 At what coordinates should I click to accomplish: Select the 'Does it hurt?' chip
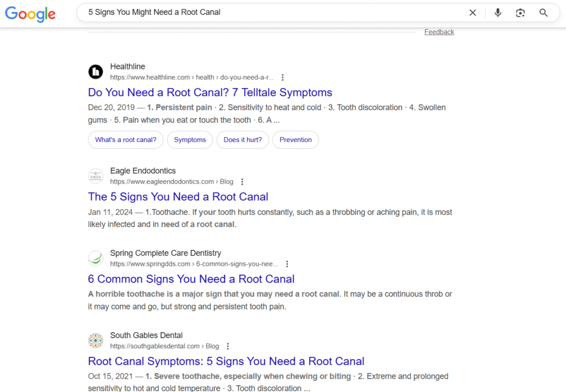[243, 140]
